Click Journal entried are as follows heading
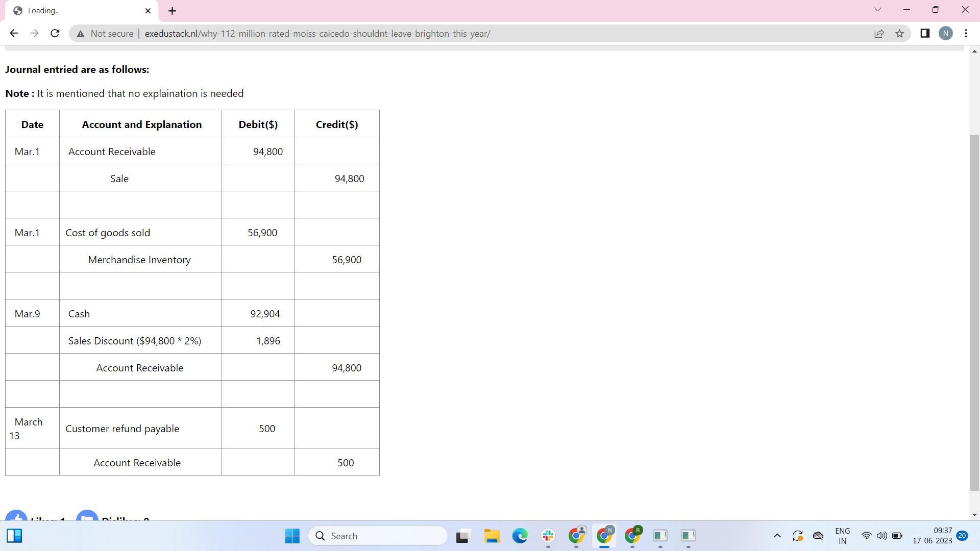 77,69
